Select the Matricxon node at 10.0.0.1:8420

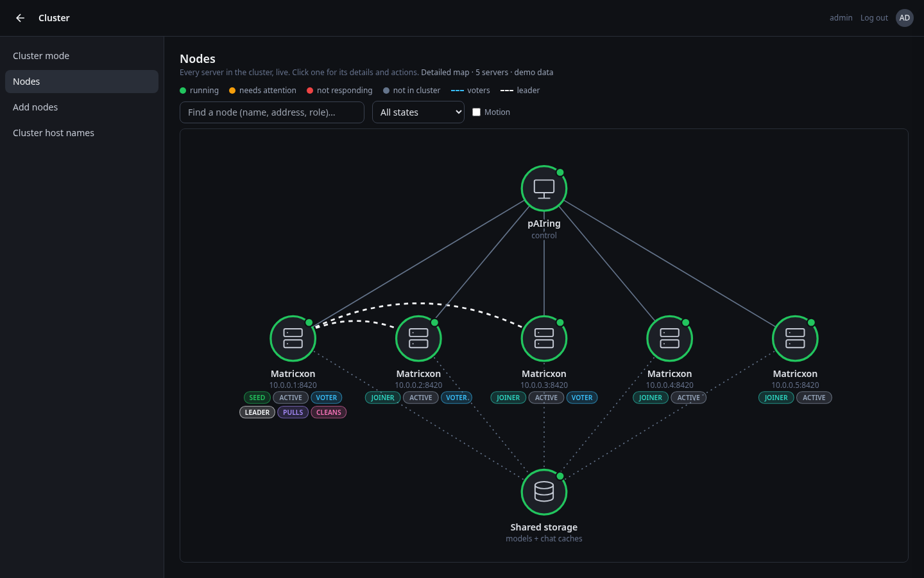coord(293,338)
